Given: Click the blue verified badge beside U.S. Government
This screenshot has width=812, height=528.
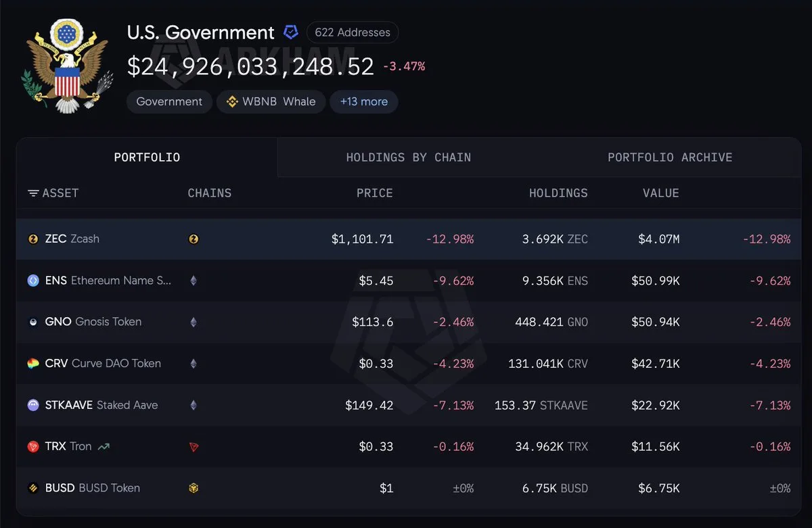Looking at the screenshot, I should coord(290,32).
